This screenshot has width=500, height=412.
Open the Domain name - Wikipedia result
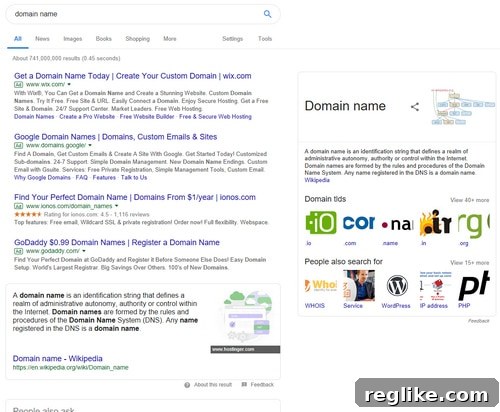click(58, 359)
